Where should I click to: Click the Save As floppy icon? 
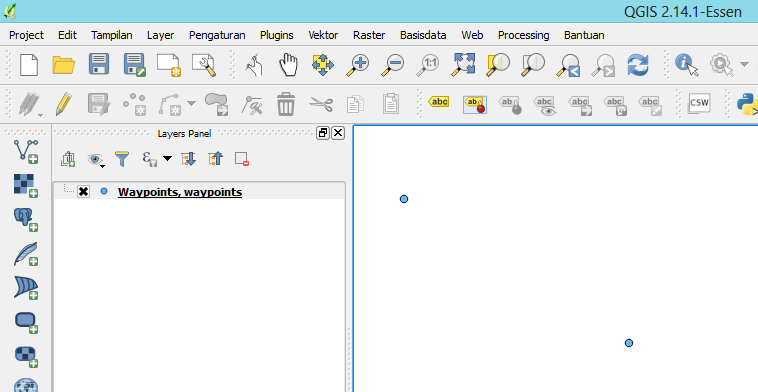coord(134,65)
